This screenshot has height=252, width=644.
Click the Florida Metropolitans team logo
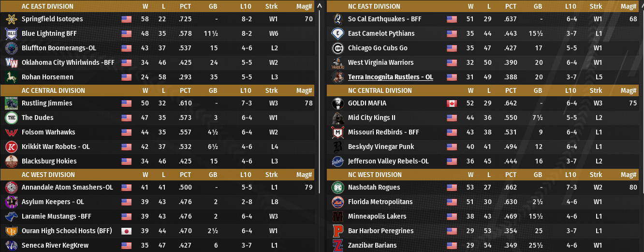(x=337, y=202)
